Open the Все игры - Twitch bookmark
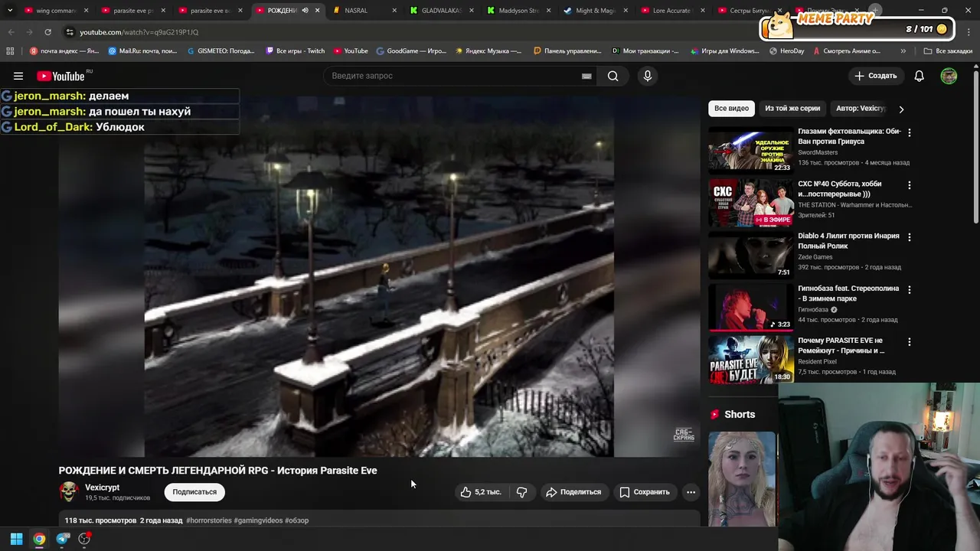This screenshot has height=551, width=980. [295, 51]
